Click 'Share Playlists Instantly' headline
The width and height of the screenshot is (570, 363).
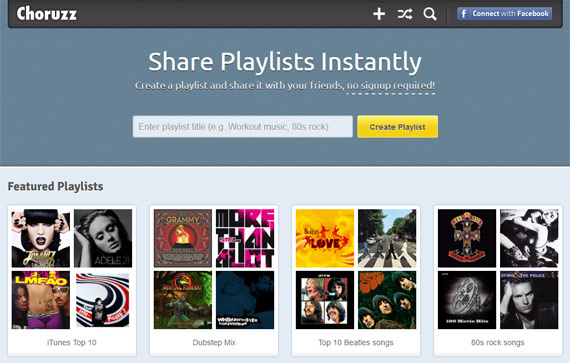pos(285,62)
